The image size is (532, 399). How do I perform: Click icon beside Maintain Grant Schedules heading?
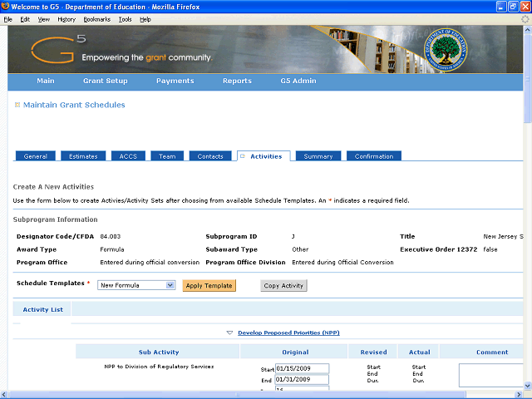(x=17, y=105)
